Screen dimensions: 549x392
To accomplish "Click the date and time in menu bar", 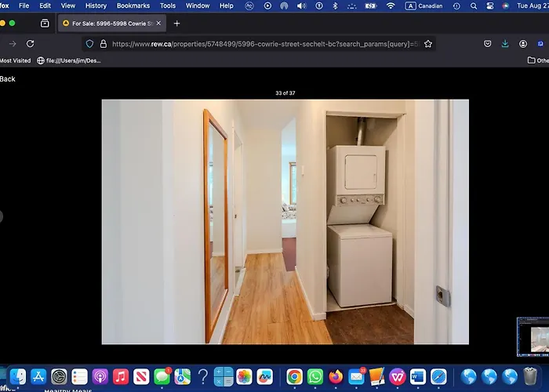I will (x=533, y=6).
